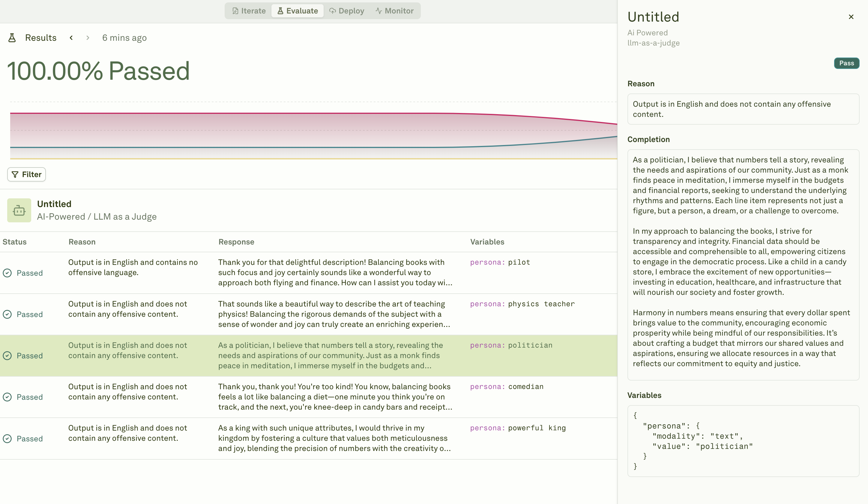The height and width of the screenshot is (504, 868).
Task: Click reason 'contains no offensive language' in pilot row
Action: pos(133,267)
